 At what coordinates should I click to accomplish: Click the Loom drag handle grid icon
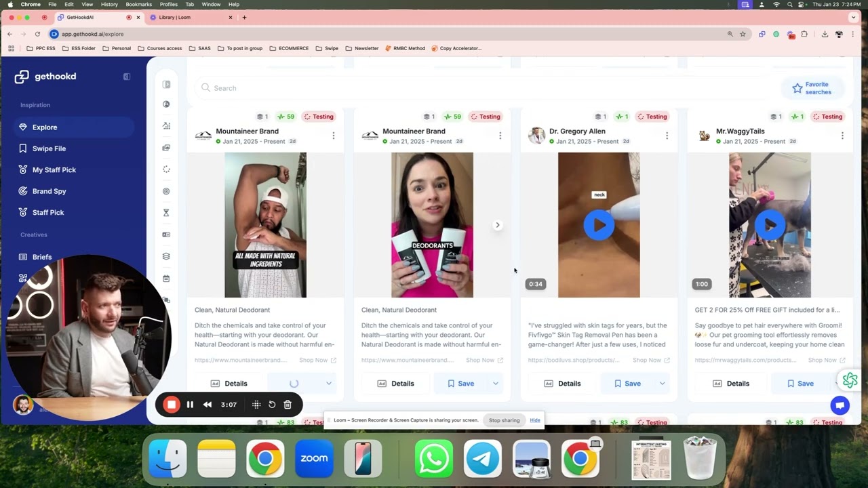256,405
